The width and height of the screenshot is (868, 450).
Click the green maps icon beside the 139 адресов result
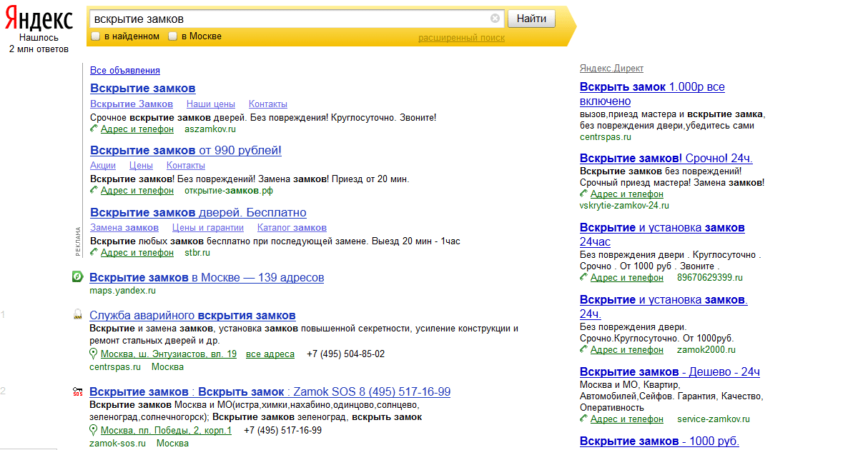tap(78, 277)
